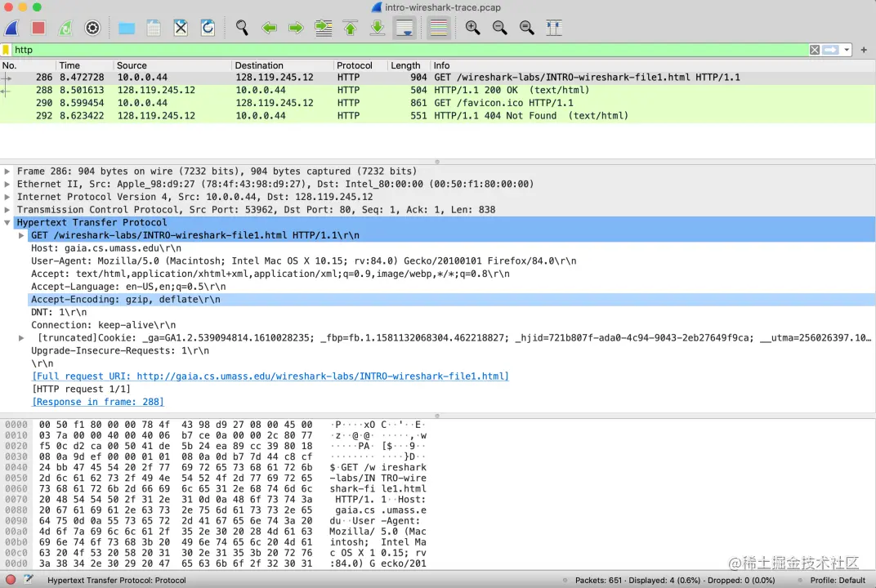Open the find packet toolbar
The image size is (876, 588).
pyautogui.click(x=242, y=27)
